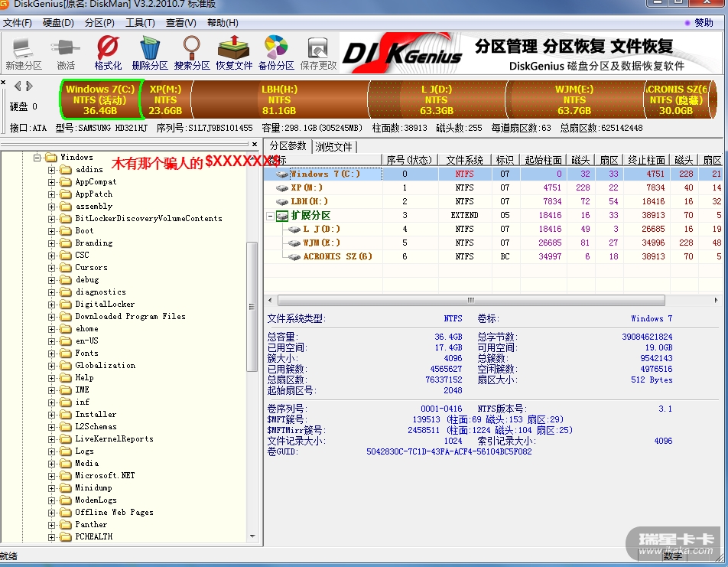Expand the assembly folder node
The height and width of the screenshot is (567, 728).
click(x=51, y=207)
